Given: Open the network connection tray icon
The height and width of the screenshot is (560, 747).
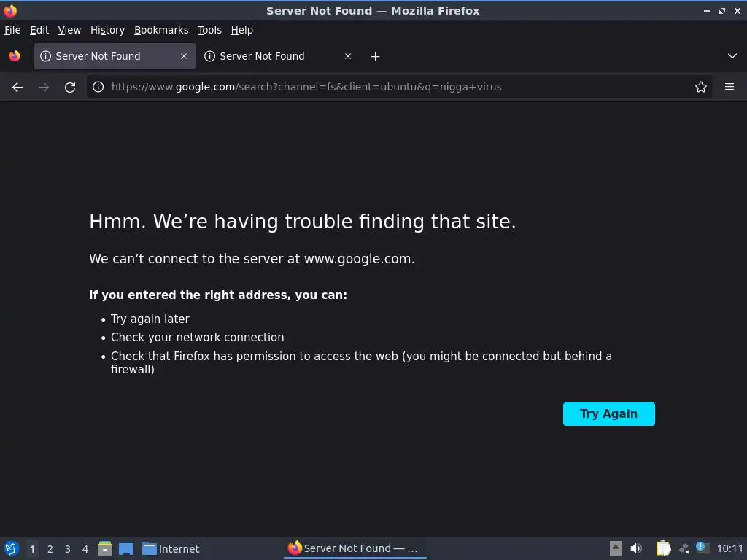Looking at the screenshot, I should coord(684,548).
